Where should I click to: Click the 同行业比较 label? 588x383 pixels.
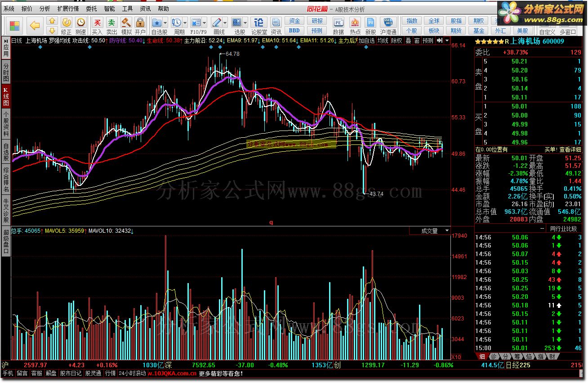[x=563, y=229]
